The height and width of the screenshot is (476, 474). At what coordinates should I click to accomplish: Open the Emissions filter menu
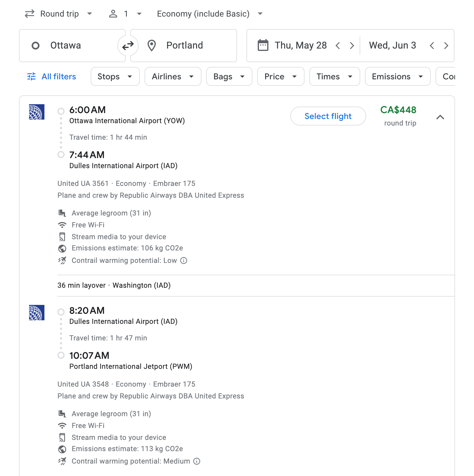point(397,76)
